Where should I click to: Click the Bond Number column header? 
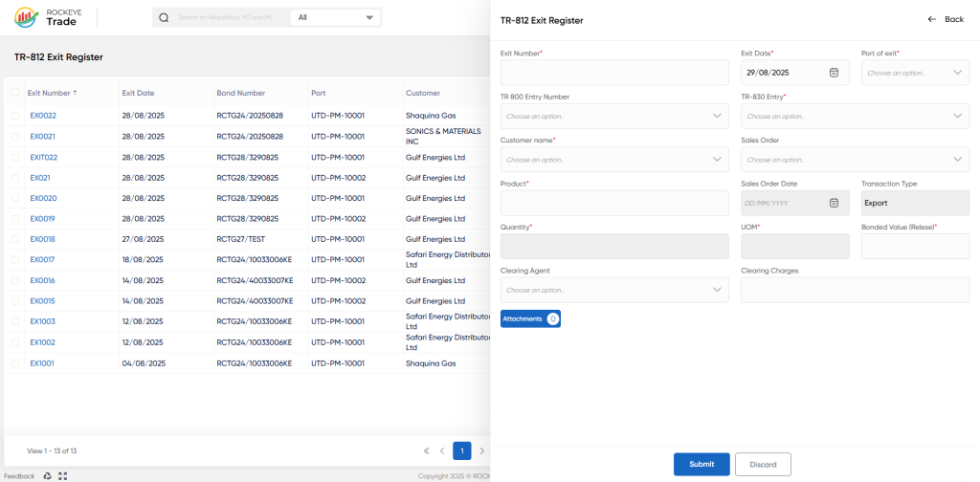click(240, 93)
